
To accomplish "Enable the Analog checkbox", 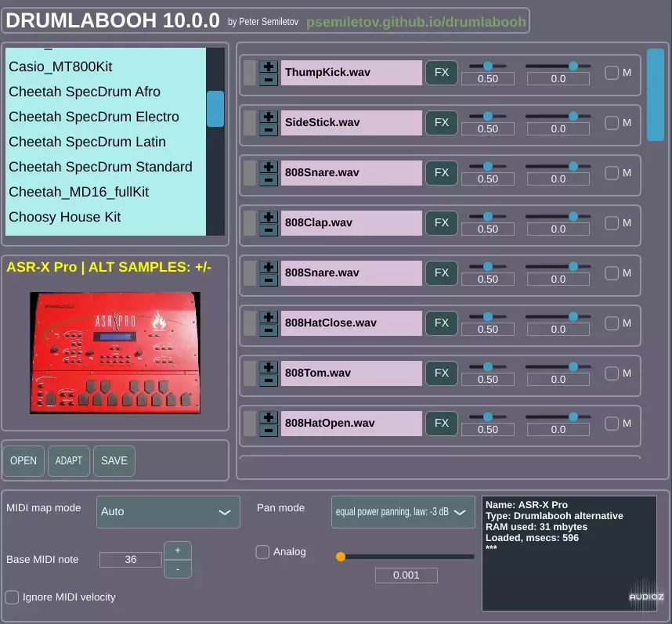I will [262, 552].
